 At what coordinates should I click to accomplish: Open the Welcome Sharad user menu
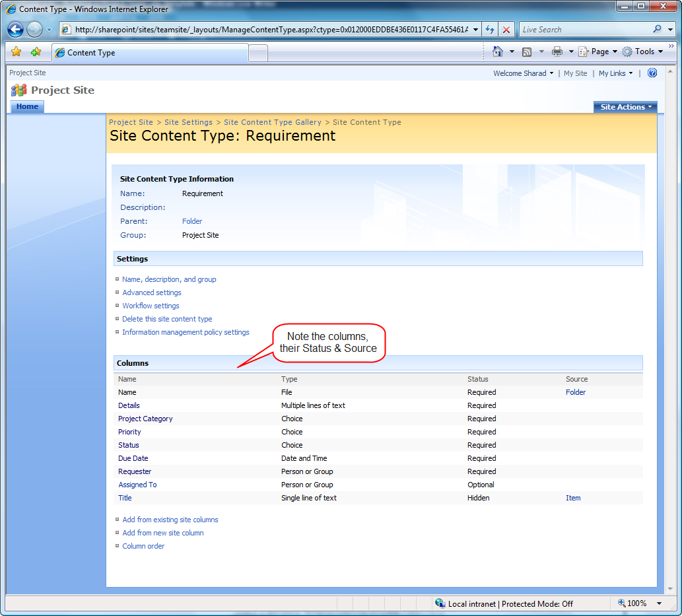tap(524, 73)
